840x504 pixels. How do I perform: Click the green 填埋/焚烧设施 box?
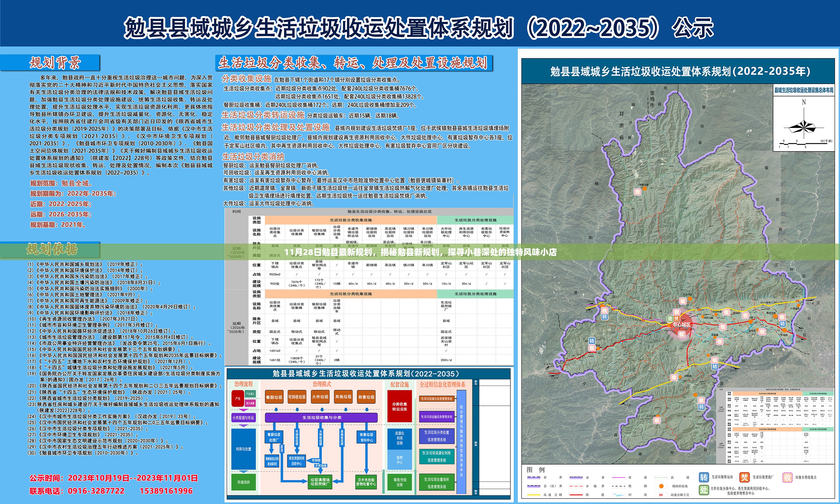point(400,482)
